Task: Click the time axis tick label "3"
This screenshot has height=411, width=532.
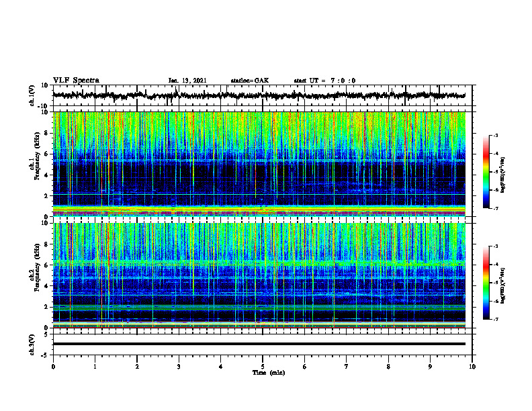Action: click(179, 367)
